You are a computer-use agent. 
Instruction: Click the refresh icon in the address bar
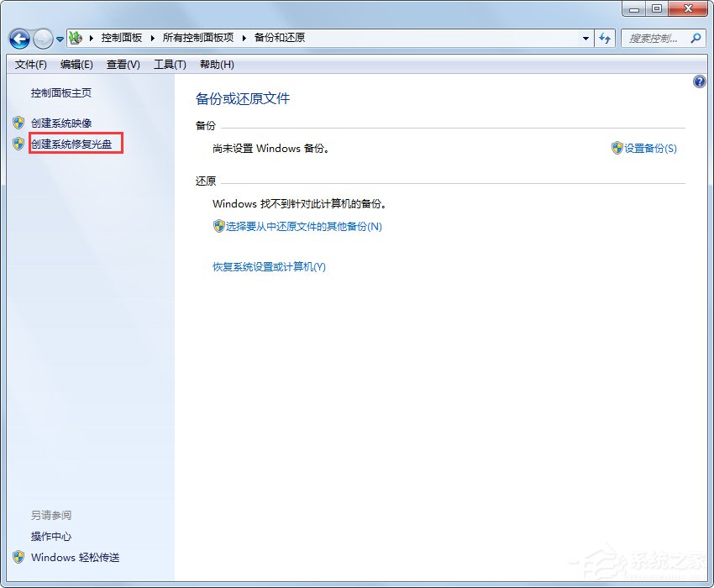point(605,39)
